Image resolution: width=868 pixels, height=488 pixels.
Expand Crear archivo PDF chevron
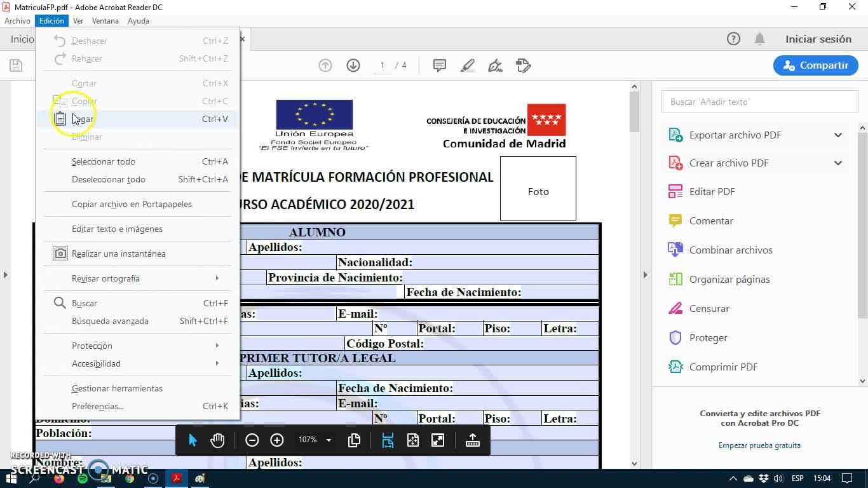[838, 163]
